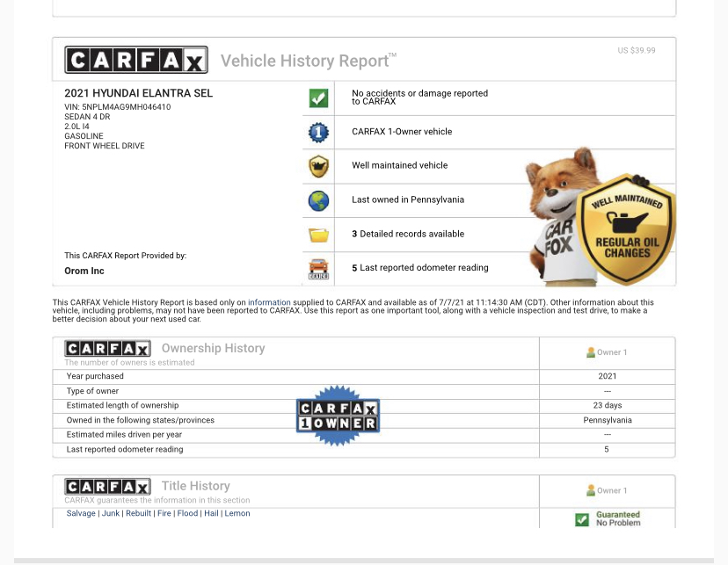Click the Owner 1 person icon in Title History
Image resolution: width=728 pixels, height=565 pixels.
(x=591, y=490)
